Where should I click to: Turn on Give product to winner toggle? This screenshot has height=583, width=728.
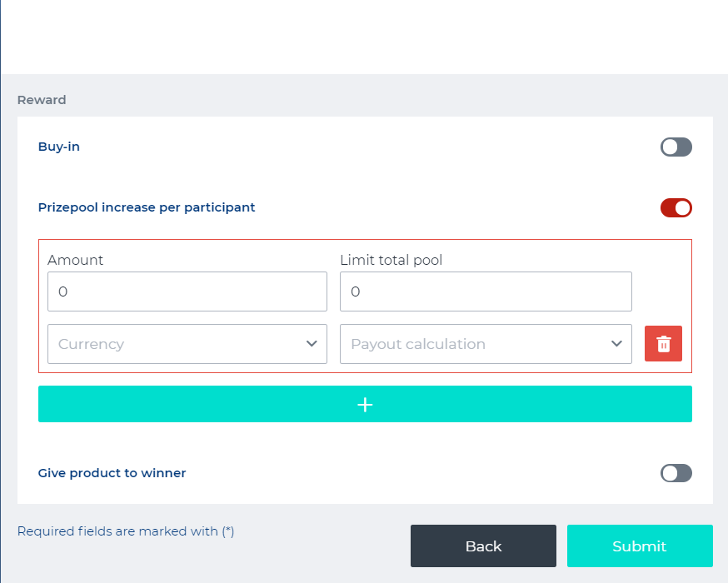[x=676, y=473]
